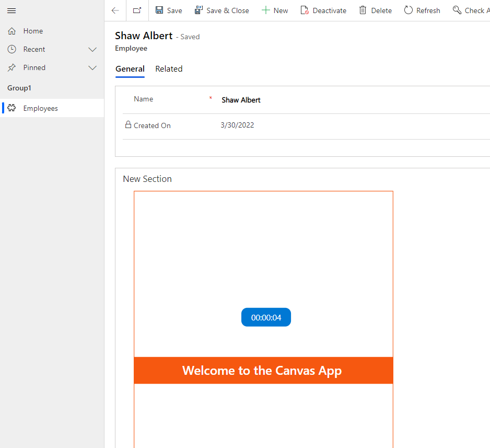Click the Name field value Shaw Albert
This screenshot has width=490, height=448.
coord(241,100)
